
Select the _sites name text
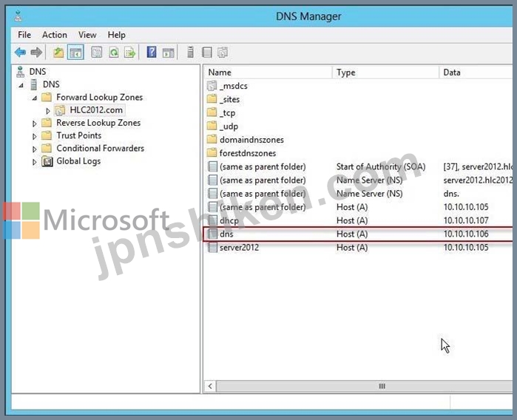pyautogui.click(x=229, y=99)
